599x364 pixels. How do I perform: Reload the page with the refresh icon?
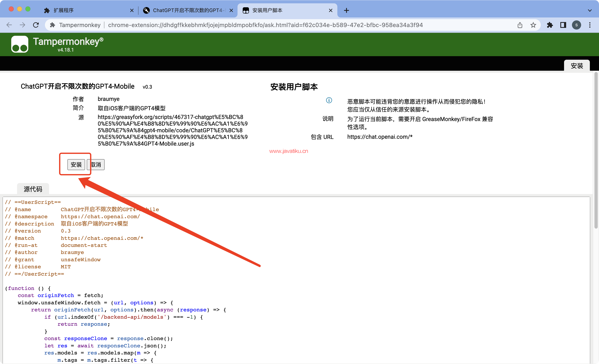pos(36,25)
